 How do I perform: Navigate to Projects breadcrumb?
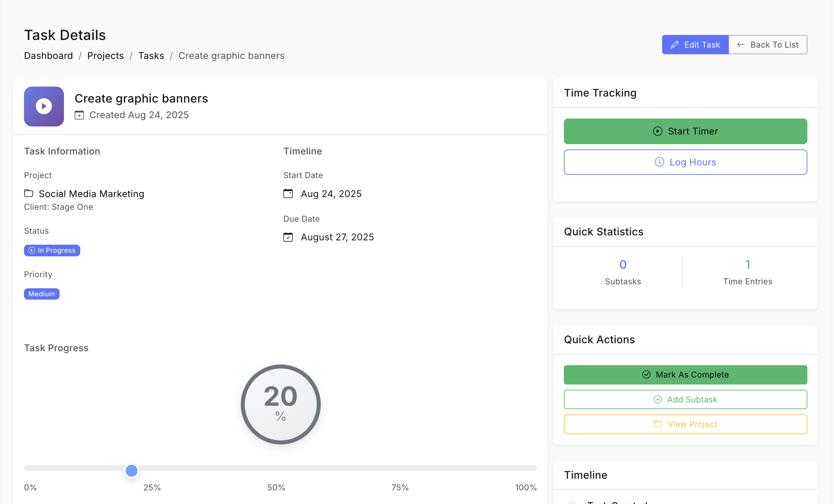(105, 56)
